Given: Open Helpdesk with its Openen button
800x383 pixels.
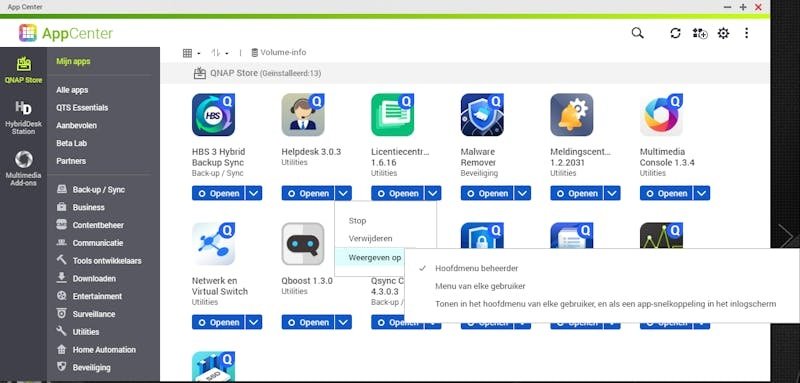Looking at the screenshot, I should (308, 193).
